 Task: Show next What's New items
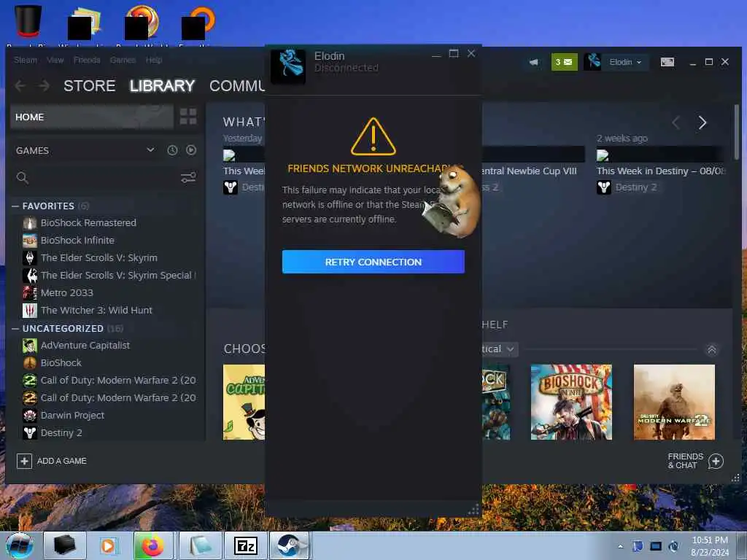click(703, 122)
